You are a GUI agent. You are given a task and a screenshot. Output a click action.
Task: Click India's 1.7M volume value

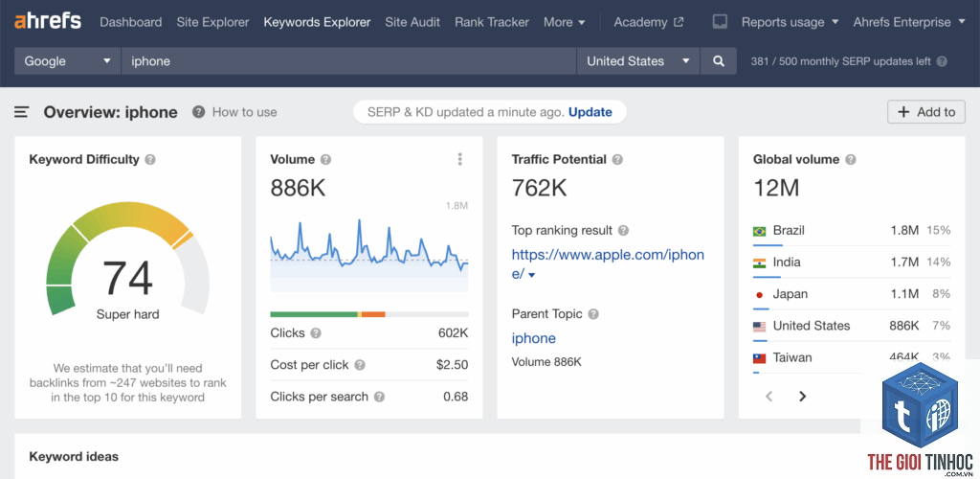click(904, 262)
